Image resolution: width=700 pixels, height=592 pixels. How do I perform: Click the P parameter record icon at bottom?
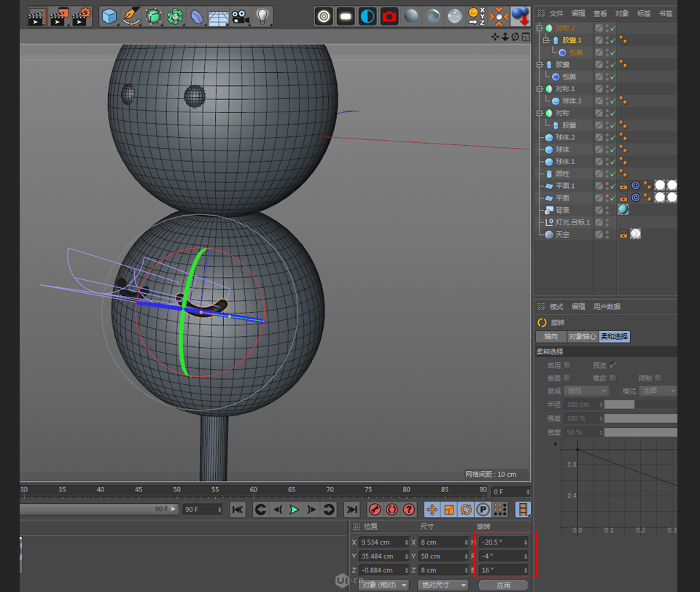[482, 510]
